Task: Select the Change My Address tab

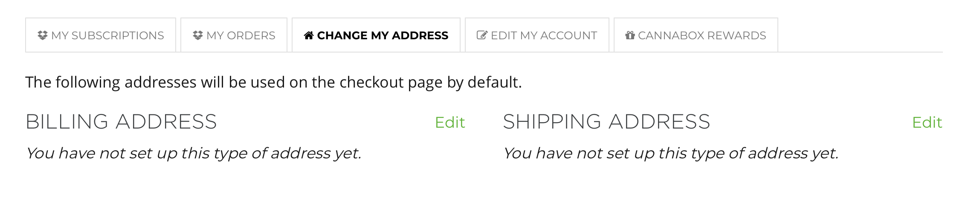Action: pos(376,35)
